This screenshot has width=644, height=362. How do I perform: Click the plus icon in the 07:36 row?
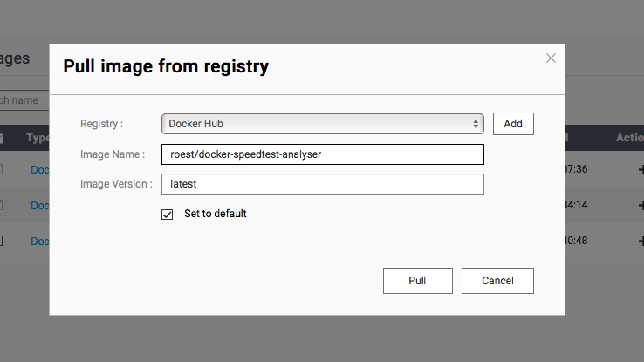[x=639, y=169]
